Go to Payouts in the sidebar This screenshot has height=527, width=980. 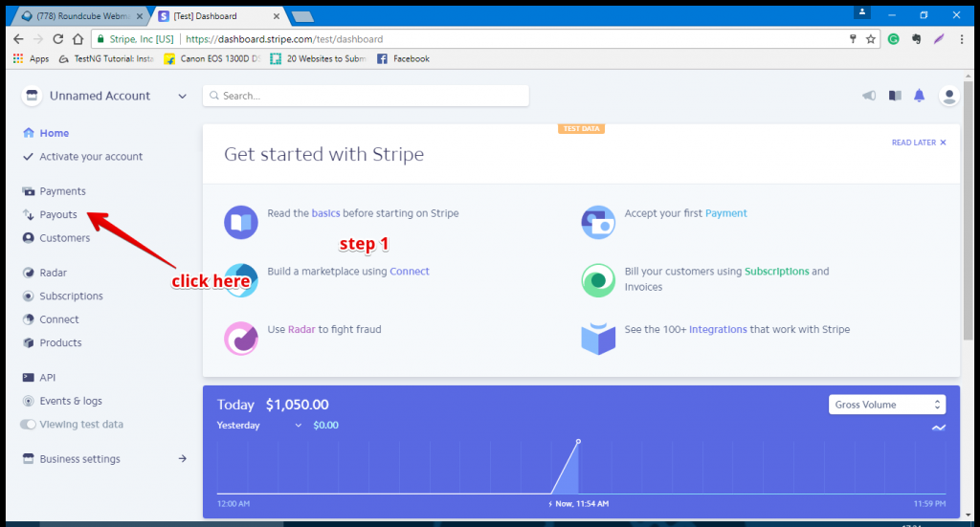50,215
